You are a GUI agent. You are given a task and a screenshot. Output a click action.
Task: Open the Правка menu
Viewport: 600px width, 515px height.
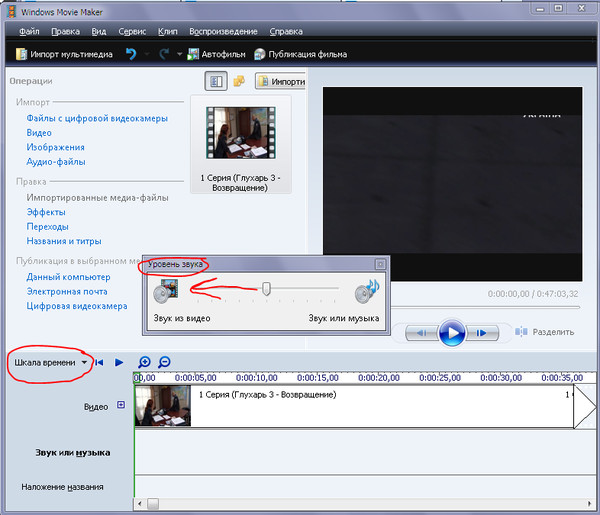(65, 31)
